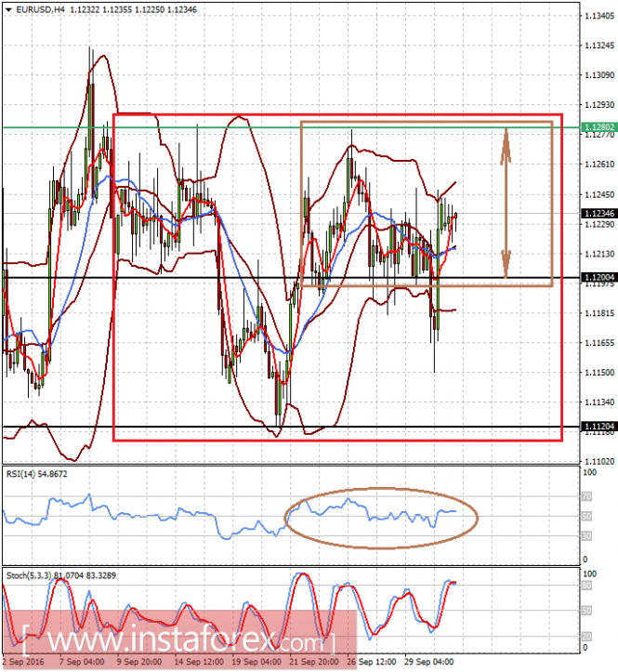Click the 21 Sep 20:00 time axis label
618x672 pixels.
coord(314,662)
